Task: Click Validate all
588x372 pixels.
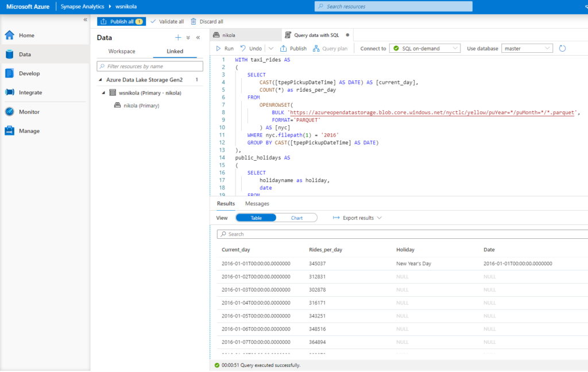Action: 167,21
